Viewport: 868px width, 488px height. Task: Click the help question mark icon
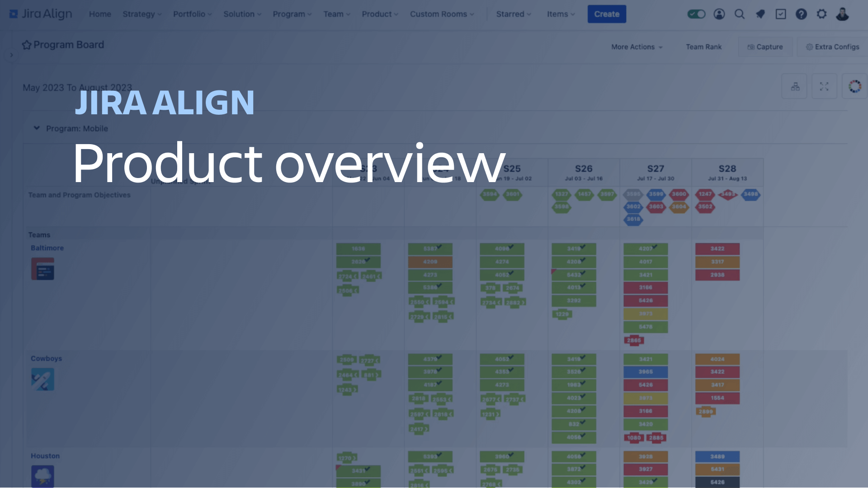[801, 14]
